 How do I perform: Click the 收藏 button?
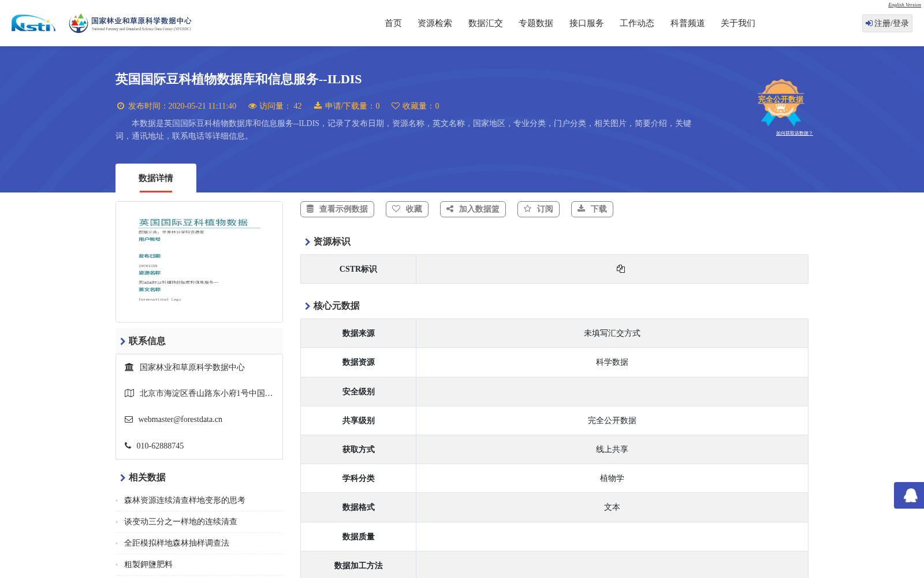[x=407, y=209]
